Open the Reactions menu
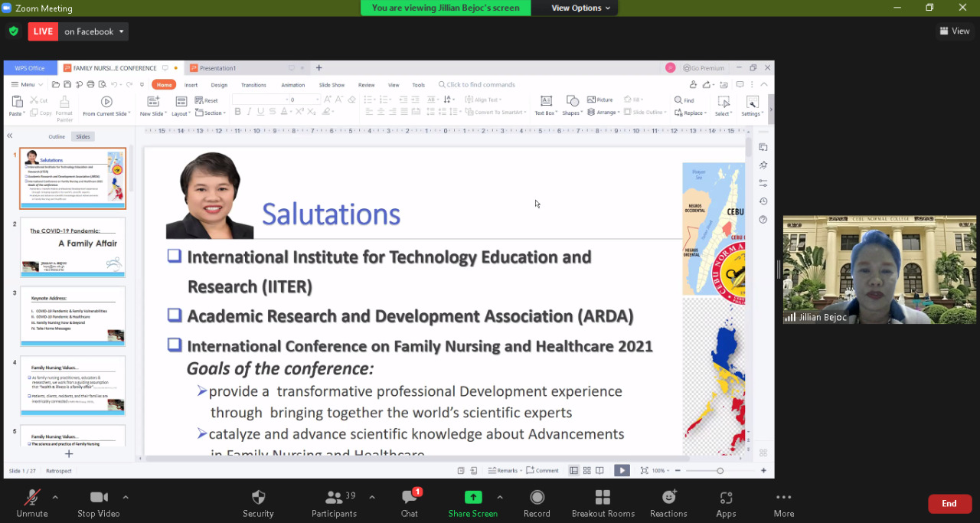The image size is (980, 523). (x=668, y=504)
